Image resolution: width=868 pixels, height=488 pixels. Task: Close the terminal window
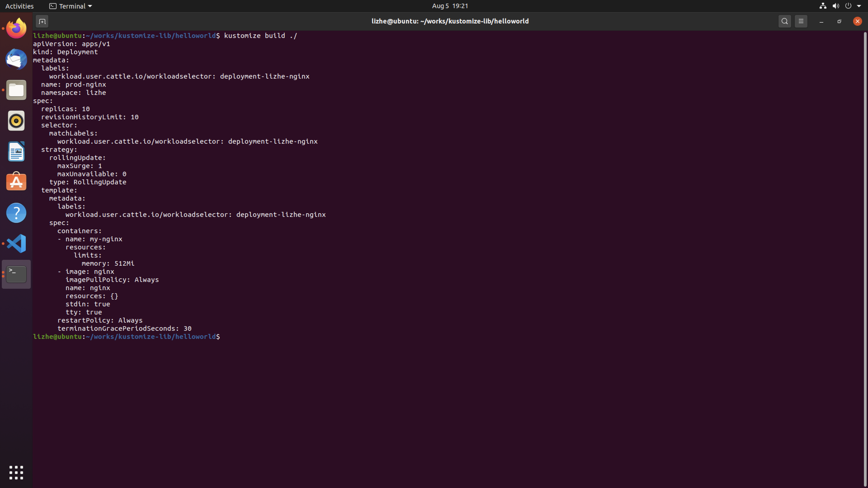coord(857,21)
